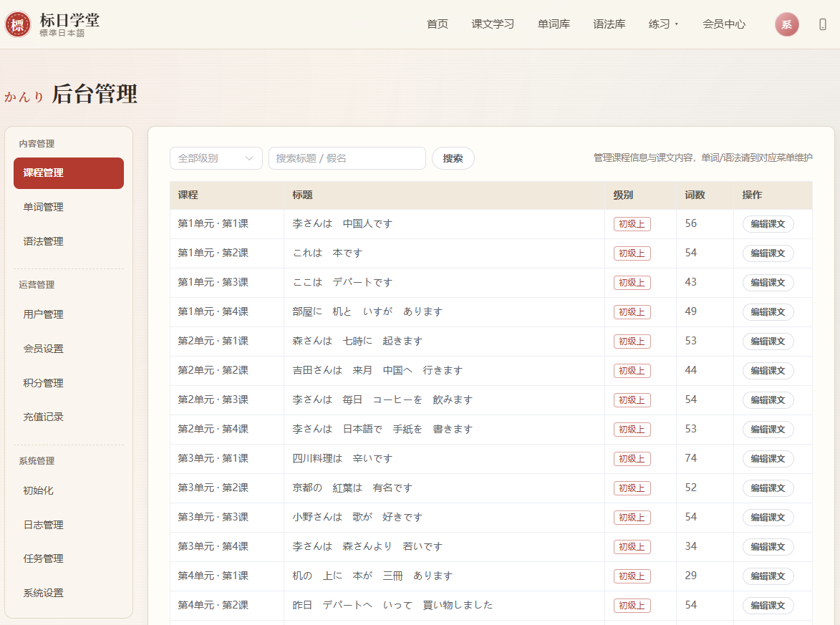Viewport: 840px width, 625px height.
Task: Edit lesson text for 第2单元 · 第2课
Action: (768, 371)
